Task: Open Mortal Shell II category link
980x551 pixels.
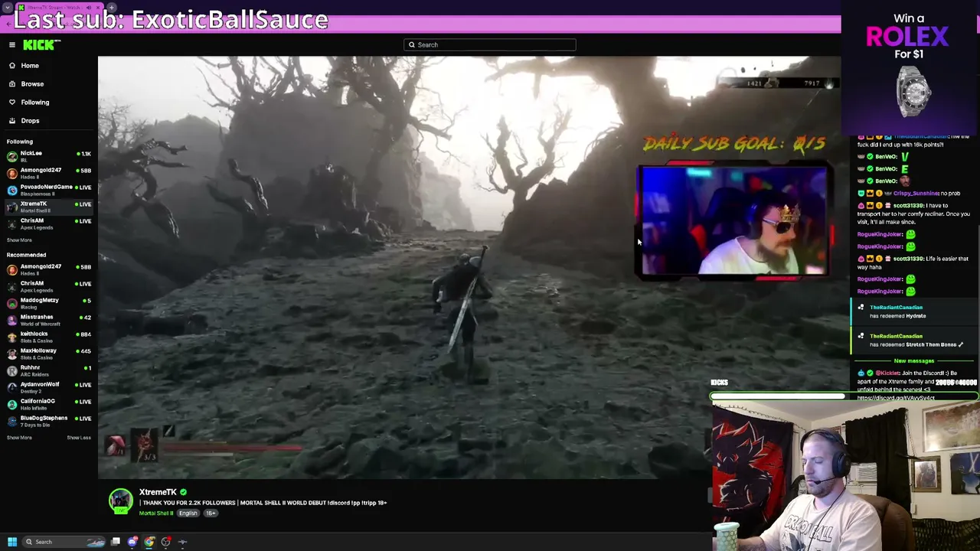Action: 156,514
